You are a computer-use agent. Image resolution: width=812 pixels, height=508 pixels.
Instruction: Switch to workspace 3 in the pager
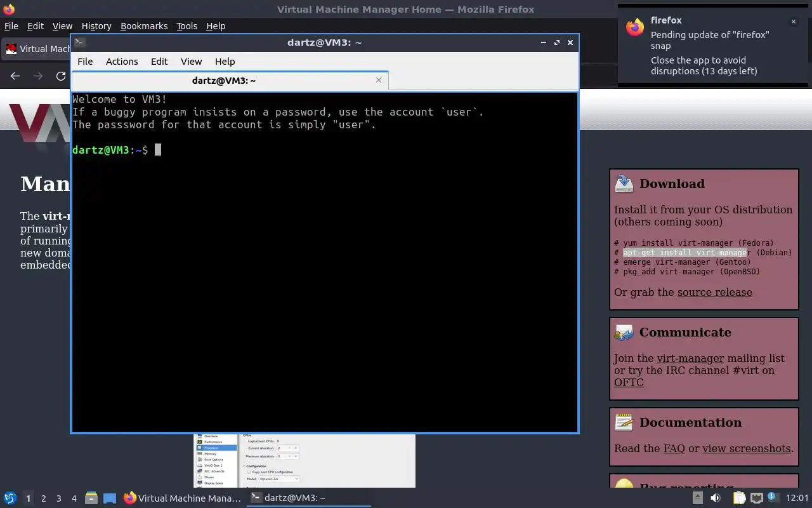58,498
